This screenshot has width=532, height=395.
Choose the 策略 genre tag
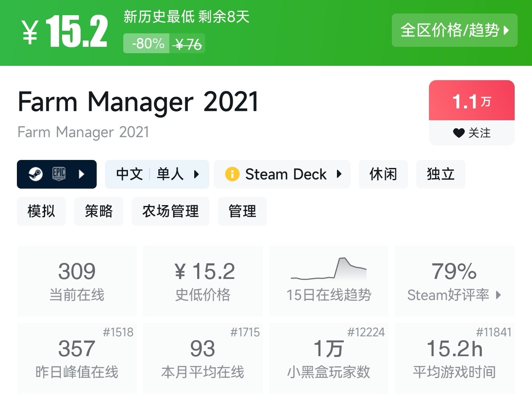pyautogui.click(x=99, y=211)
